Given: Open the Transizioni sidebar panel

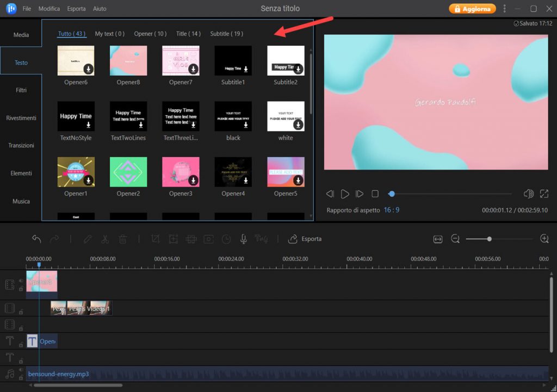Looking at the screenshot, I should point(21,146).
